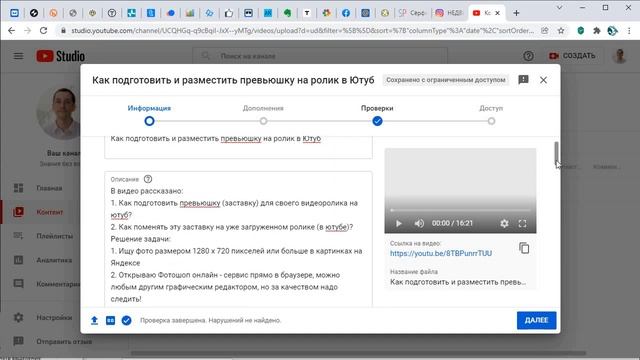640x360 pixels.
Task: Open the YouTube Studio hamburger menu
Action: tap(18, 56)
